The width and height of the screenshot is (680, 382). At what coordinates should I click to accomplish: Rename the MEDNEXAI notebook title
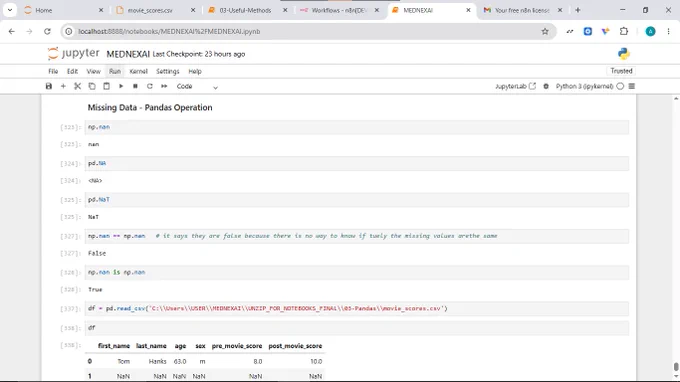coord(128,54)
